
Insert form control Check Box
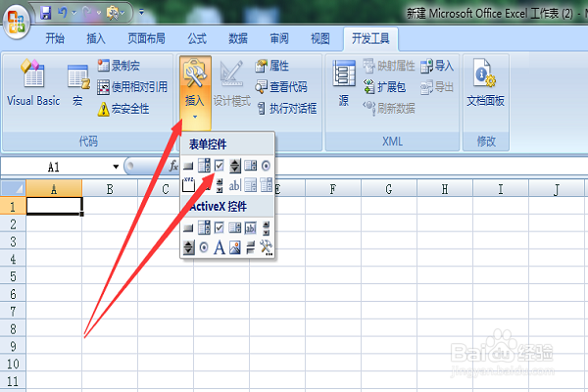(x=220, y=166)
